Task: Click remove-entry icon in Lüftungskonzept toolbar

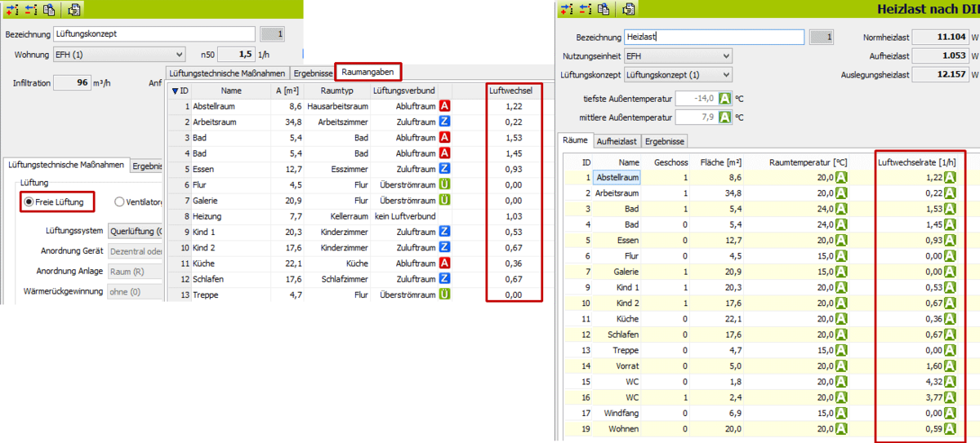Action: tap(30, 10)
